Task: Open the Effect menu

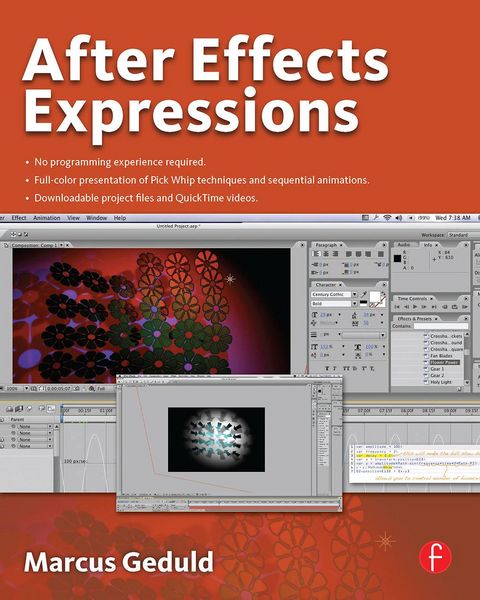Action: tap(19, 218)
